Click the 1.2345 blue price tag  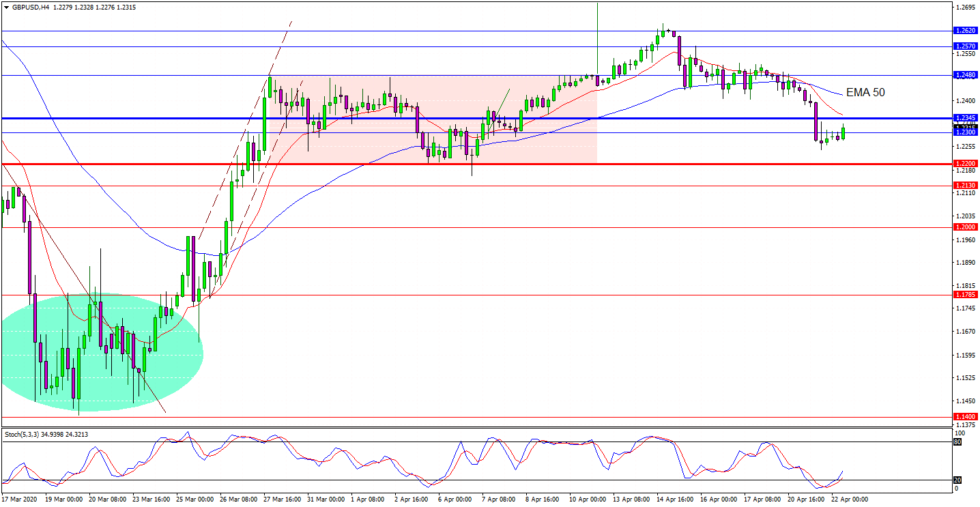pos(966,118)
